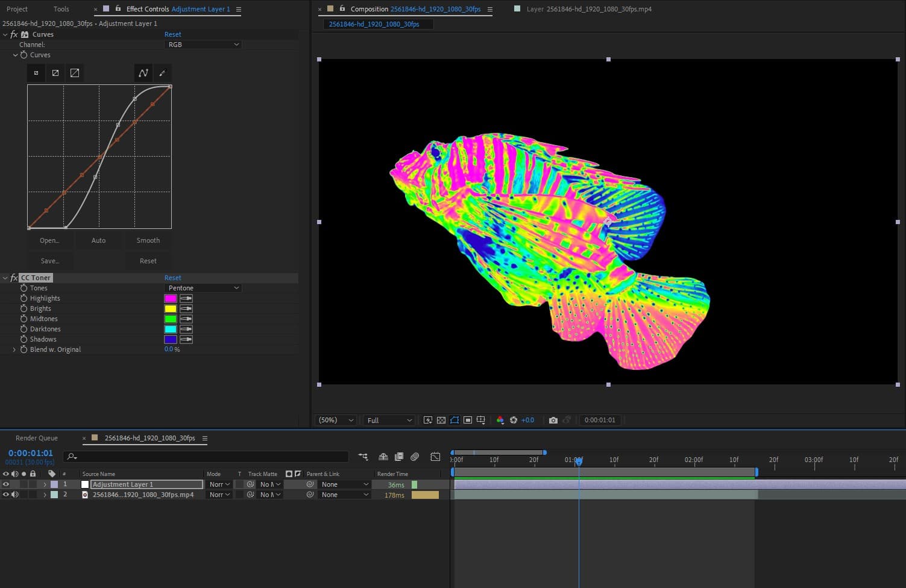Viewport: 906px width, 588px height.
Task: Switch to the Tools tab
Action: [x=61, y=9]
